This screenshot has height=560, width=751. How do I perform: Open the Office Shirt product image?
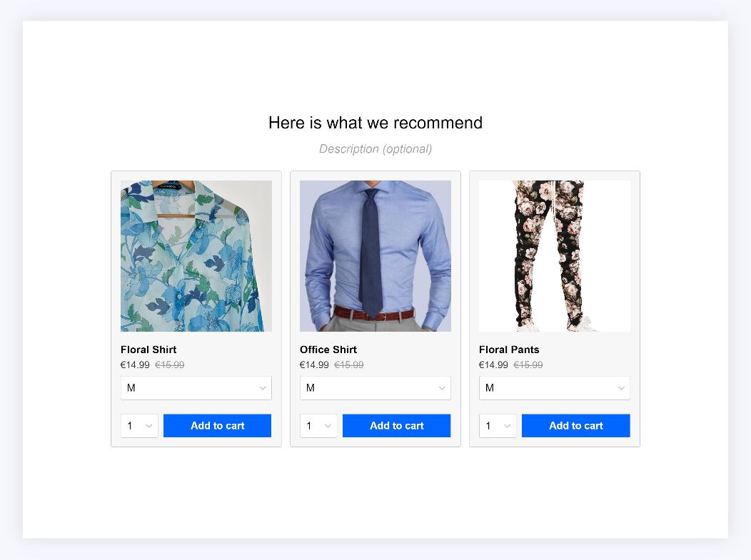(375, 256)
